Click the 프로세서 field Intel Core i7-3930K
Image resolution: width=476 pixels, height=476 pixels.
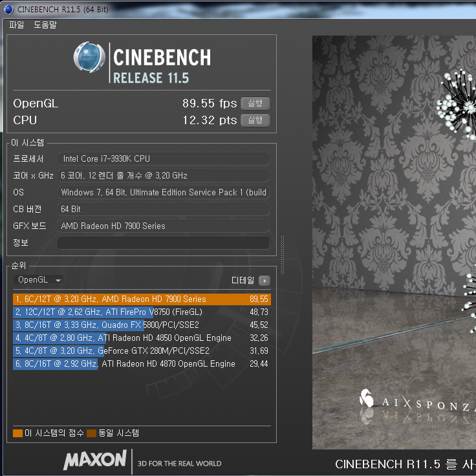pos(164,158)
